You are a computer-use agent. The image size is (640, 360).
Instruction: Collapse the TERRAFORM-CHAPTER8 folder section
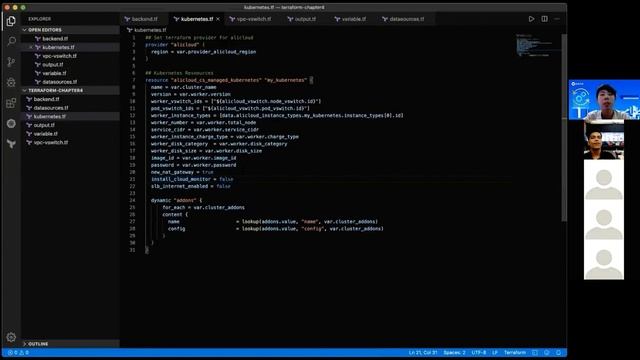71,90
